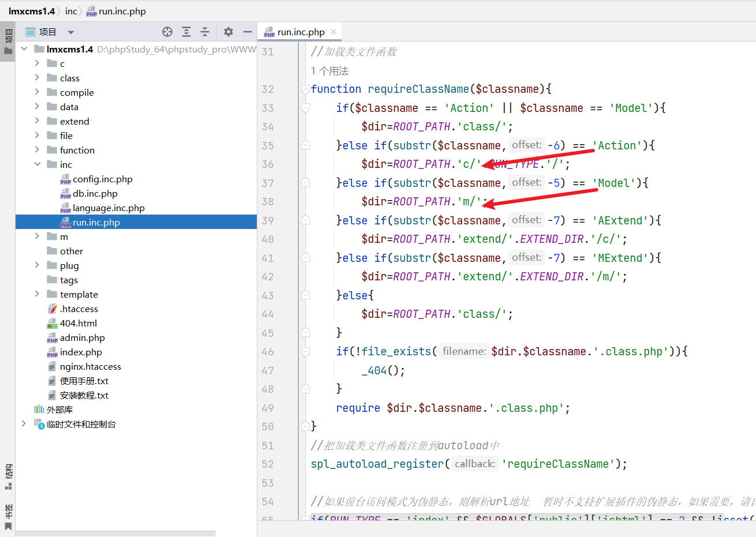
Task: Open the Structure side tool window
Action: [x=8, y=476]
